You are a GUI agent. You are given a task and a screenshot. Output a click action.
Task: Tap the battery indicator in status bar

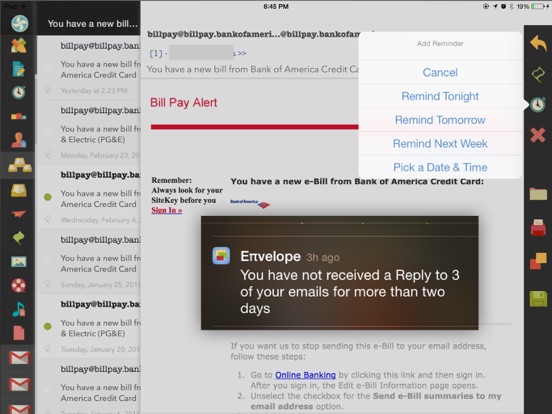coord(538,6)
